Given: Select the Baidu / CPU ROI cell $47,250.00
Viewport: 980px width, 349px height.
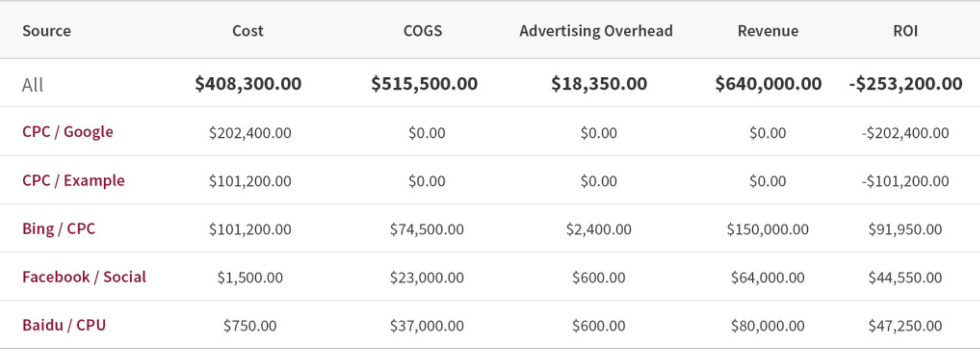Looking at the screenshot, I should [x=905, y=325].
